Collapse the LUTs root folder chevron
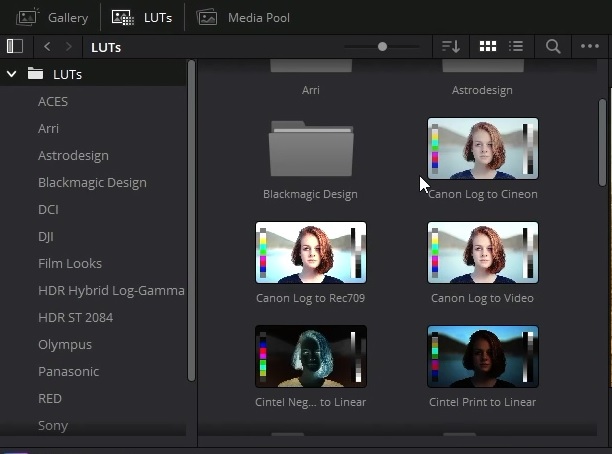The width and height of the screenshot is (612, 454). tap(12, 73)
